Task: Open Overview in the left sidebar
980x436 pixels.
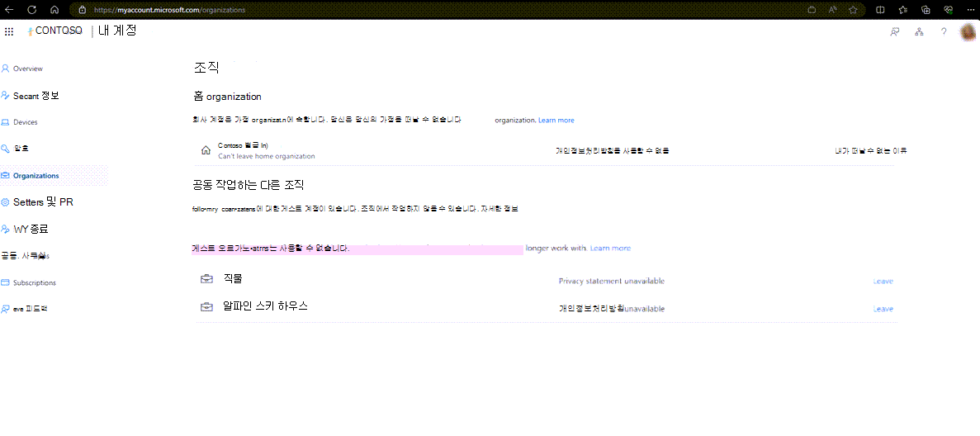Action: coord(27,69)
